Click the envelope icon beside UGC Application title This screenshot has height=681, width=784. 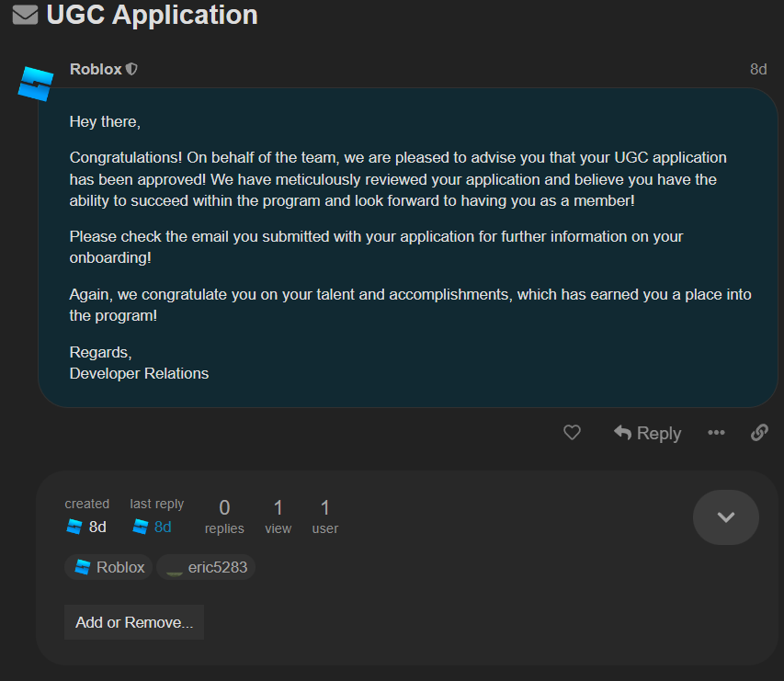[25, 15]
